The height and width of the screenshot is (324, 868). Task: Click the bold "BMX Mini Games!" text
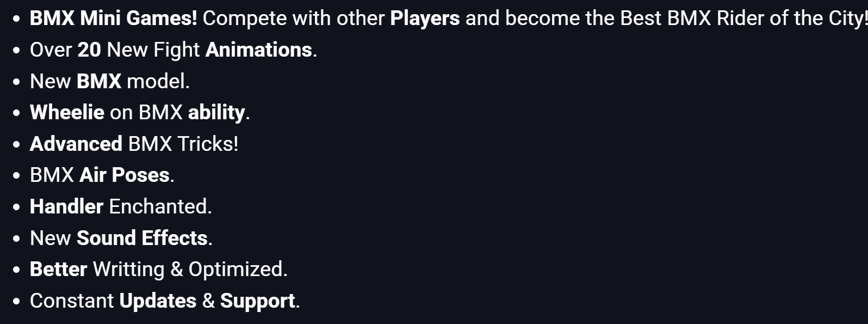tap(113, 19)
